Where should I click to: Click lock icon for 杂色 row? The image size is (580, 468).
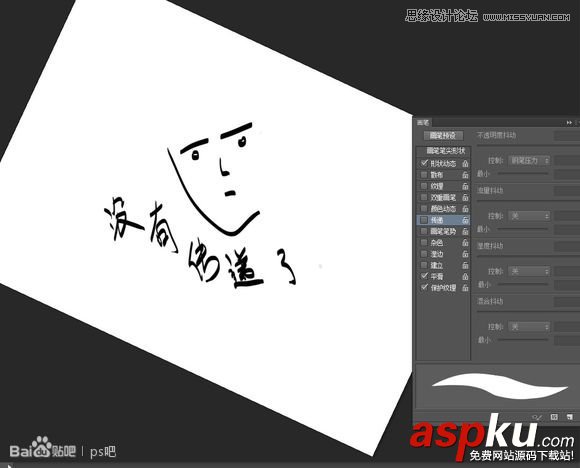[x=465, y=243]
